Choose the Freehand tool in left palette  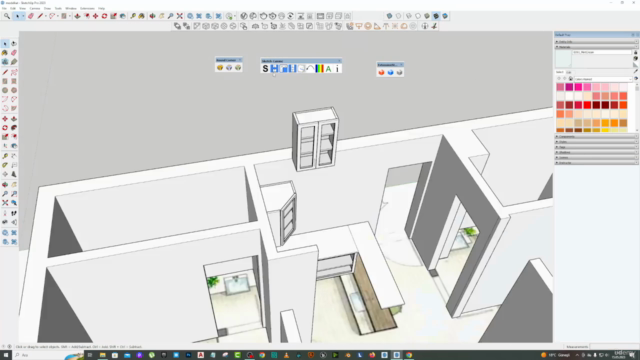[14, 72]
